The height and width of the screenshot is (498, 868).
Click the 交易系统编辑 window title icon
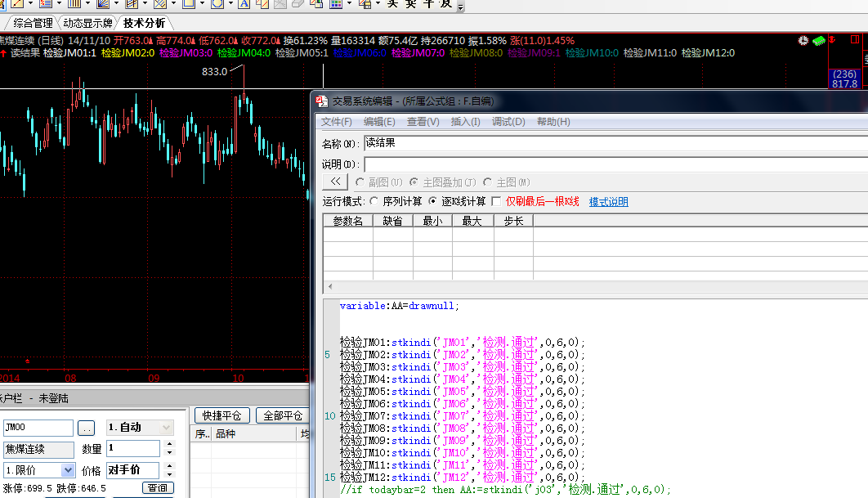[x=321, y=101]
